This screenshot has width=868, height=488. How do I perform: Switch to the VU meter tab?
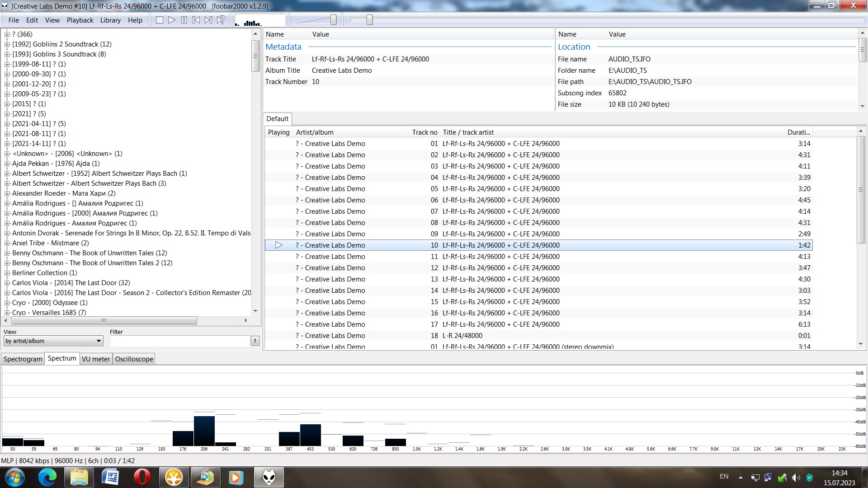[95, 359]
